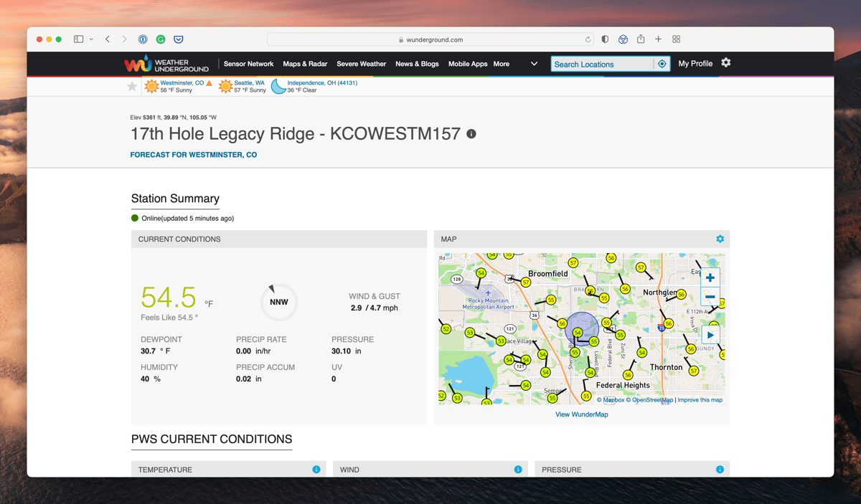The width and height of the screenshot is (861, 504).
Task: Zoom out on the map
Action: 710,297
